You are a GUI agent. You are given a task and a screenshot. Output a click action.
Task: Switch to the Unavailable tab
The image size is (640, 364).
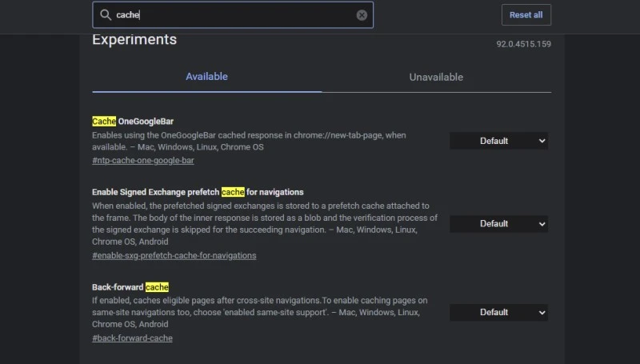tap(436, 78)
